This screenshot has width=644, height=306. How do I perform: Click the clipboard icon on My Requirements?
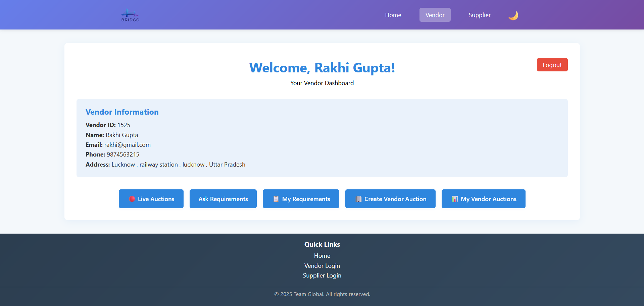pyautogui.click(x=276, y=199)
